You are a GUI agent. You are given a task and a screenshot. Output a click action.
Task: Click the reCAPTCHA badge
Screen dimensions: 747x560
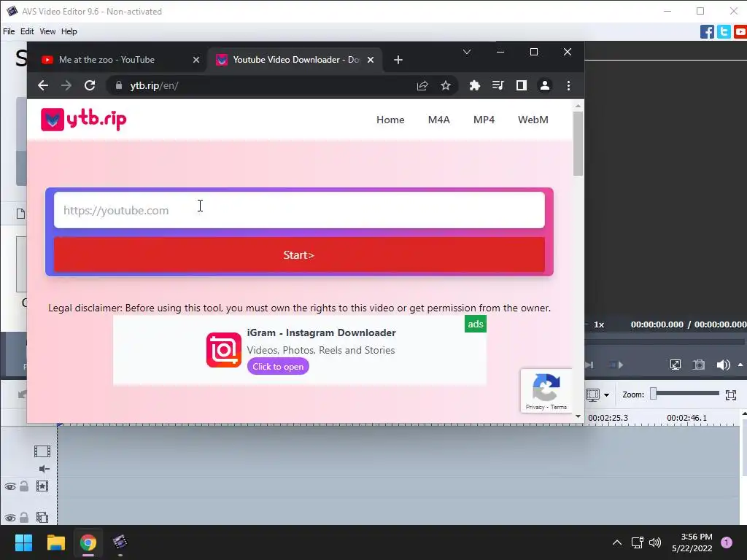pyautogui.click(x=546, y=391)
